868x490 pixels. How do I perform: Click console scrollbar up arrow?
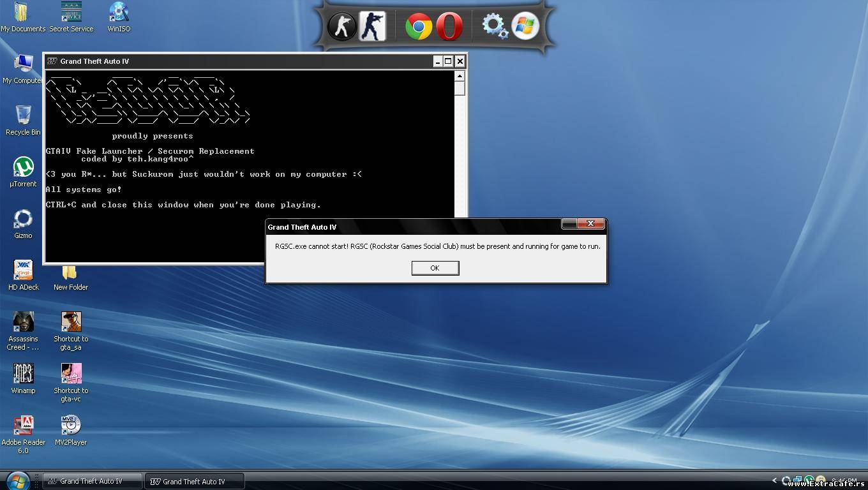460,76
